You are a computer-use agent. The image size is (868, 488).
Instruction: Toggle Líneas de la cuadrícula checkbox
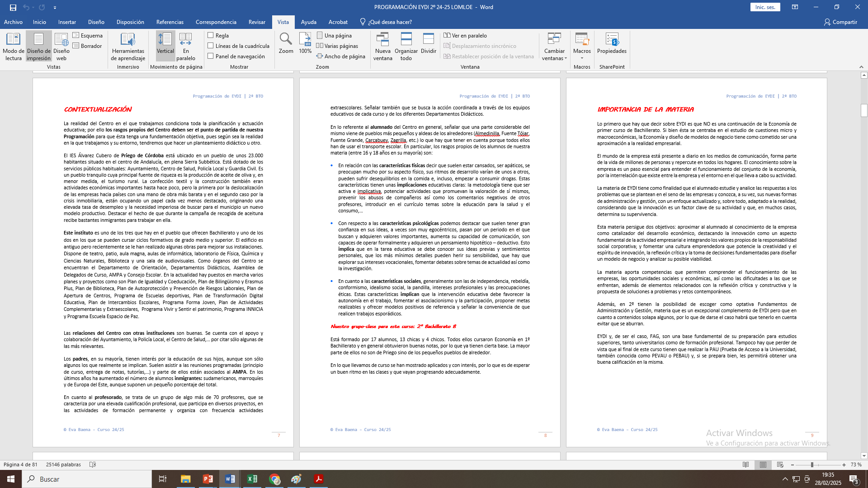(211, 46)
